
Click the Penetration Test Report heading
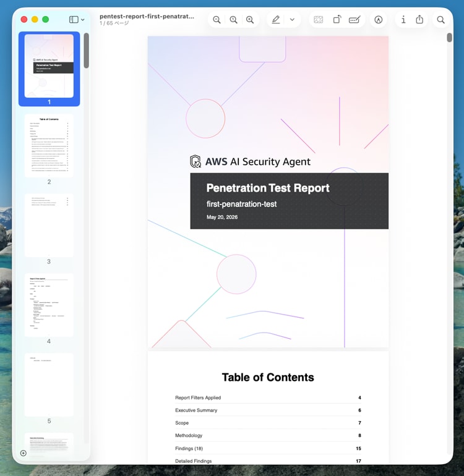coord(268,188)
